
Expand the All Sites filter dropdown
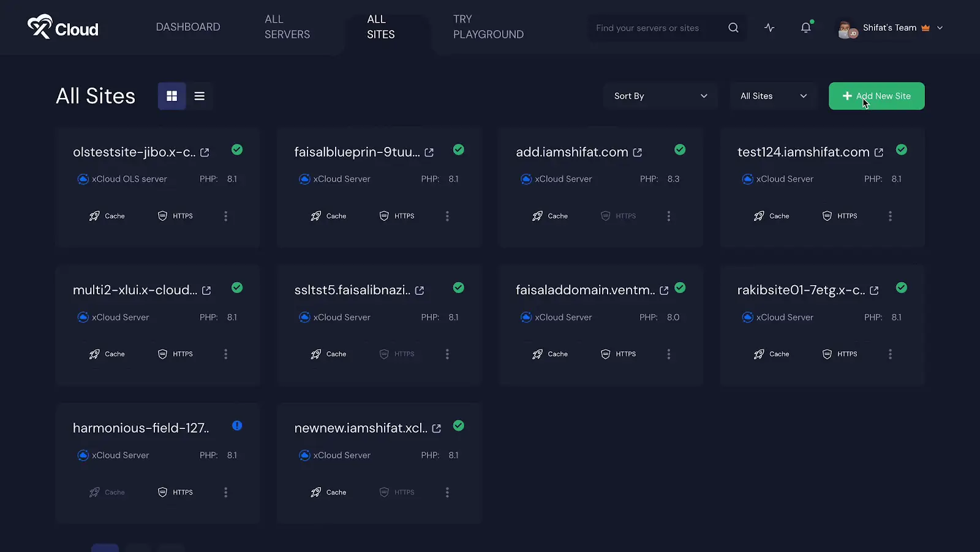(774, 96)
